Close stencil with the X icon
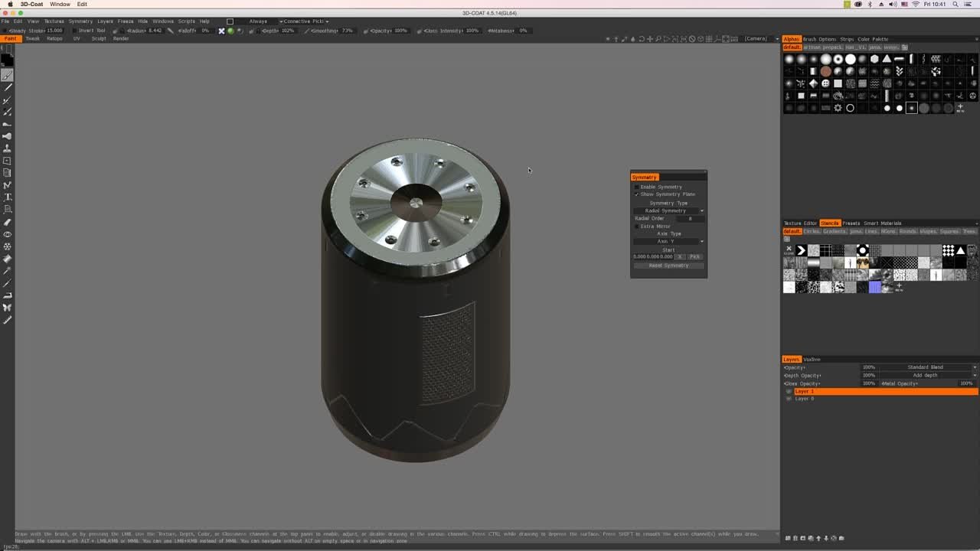The height and width of the screenshot is (551, 980). tap(789, 250)
